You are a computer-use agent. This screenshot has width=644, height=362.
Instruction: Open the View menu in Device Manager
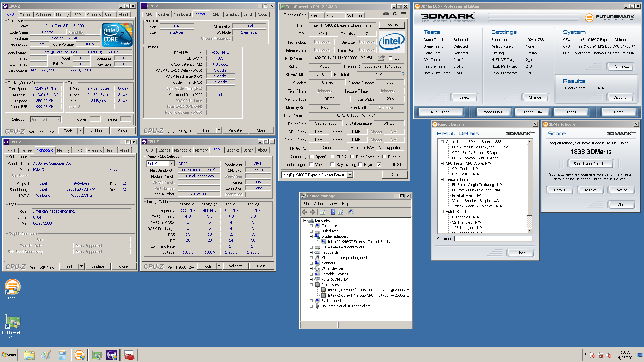tap(333, 204)
